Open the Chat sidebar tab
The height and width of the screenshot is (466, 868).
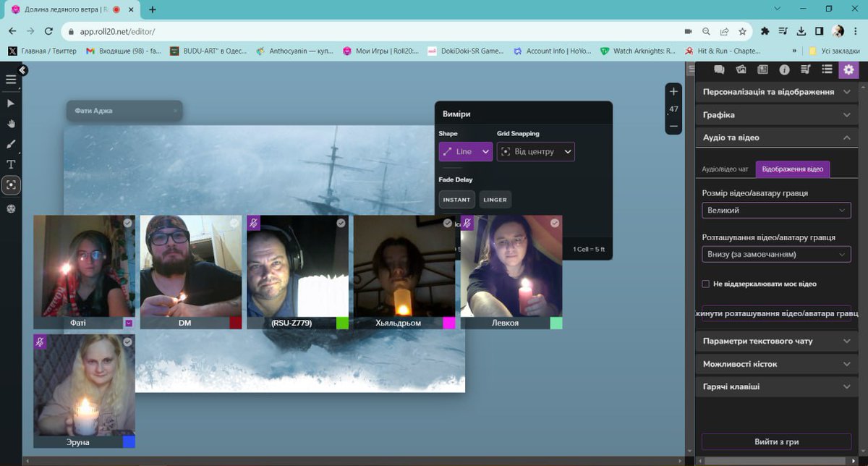[x=719, y=69]
